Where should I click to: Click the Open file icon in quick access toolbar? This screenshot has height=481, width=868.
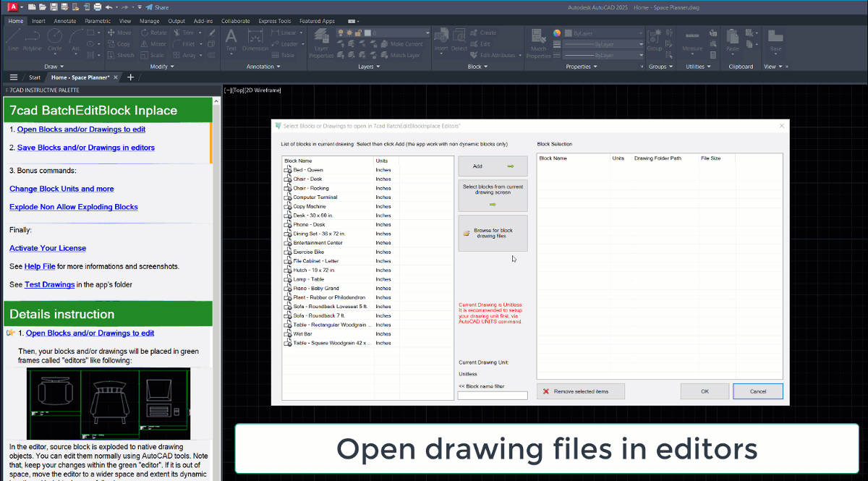pos(43,7)
